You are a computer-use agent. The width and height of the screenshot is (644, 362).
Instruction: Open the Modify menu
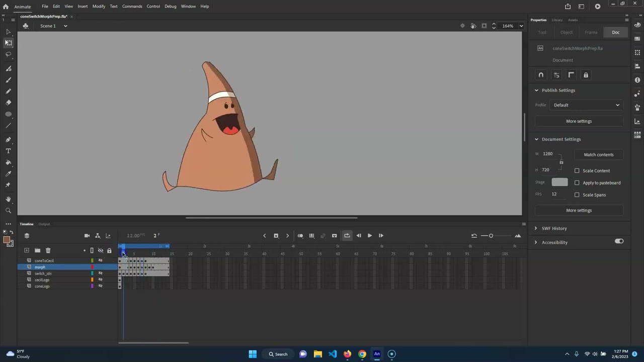99,6
